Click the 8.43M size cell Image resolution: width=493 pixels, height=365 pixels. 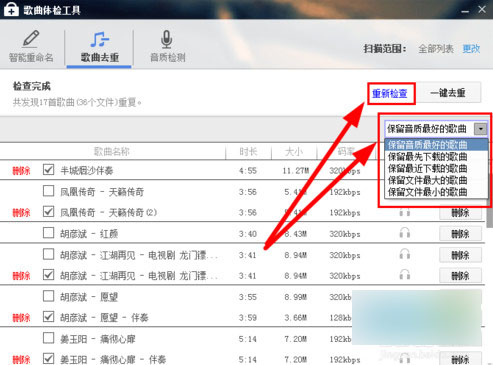[296, 234]
